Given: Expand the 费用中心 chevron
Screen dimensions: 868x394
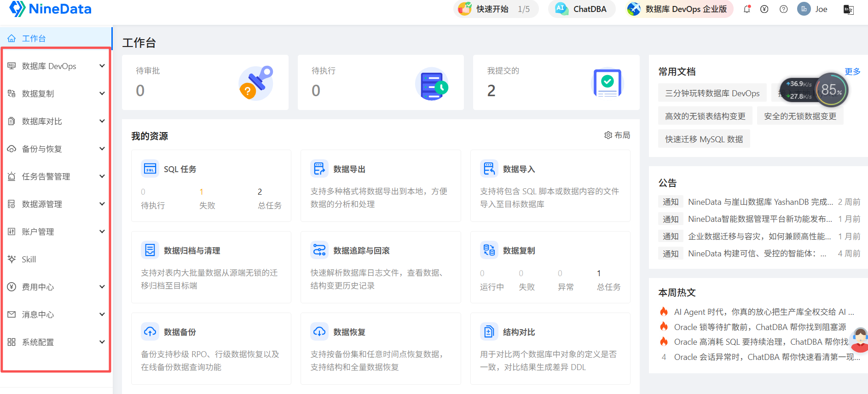Looking at the screenshot, I should pyautogui.click(x=102, y=287).
